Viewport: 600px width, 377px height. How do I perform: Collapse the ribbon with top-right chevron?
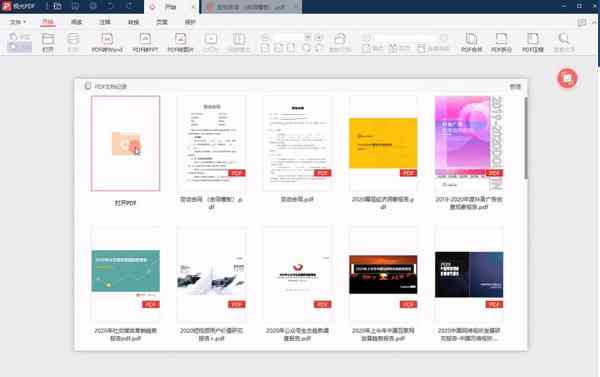coord(594,23)
